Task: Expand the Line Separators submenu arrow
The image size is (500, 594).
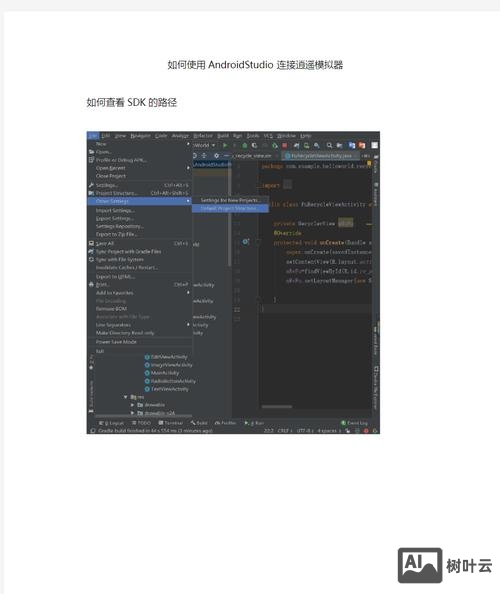Action: (x=188, y=325)
